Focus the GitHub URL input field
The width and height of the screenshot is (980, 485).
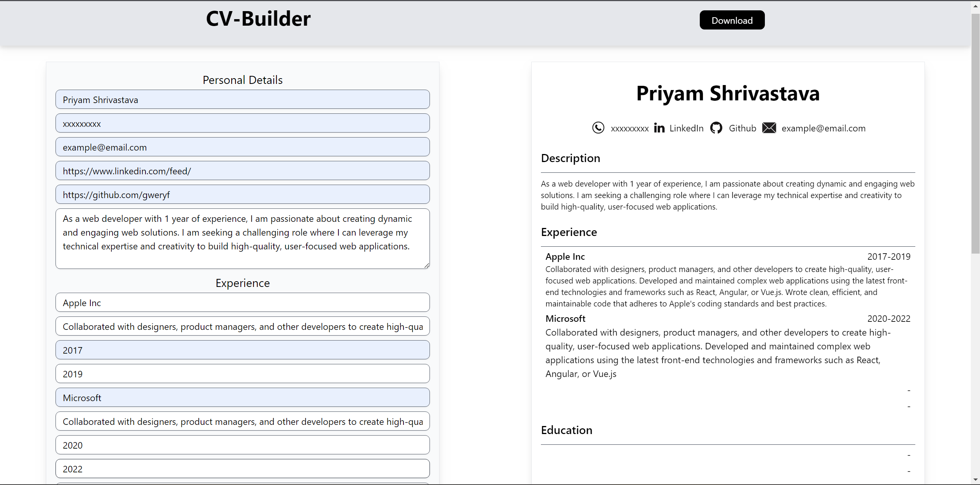[243, 195]
